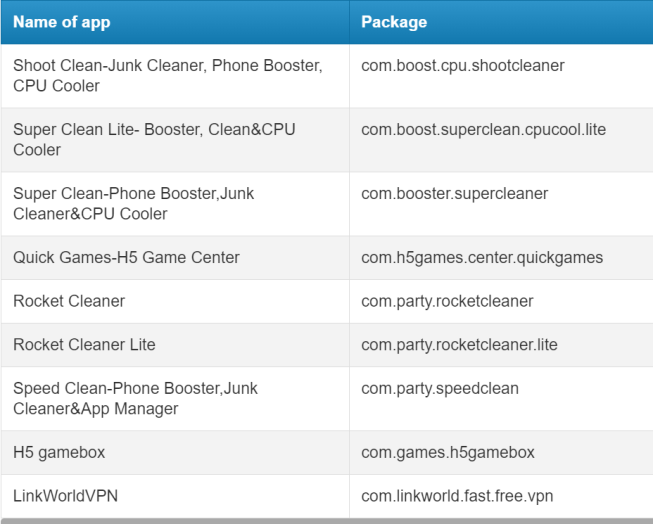Click the com.boost.cpu.shootcleaner package cell
653x524 pixels.
pyautogui.click(x=463, y=66)
